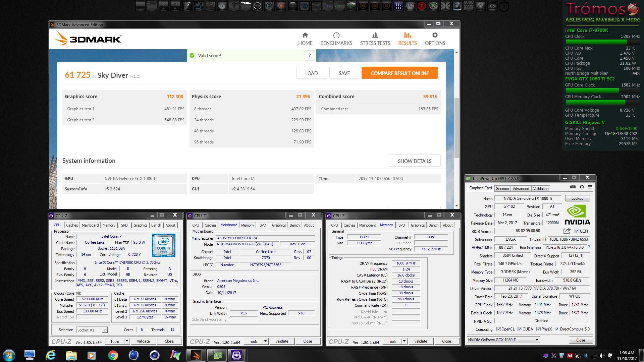Select the Results section in 3DMark
This screenshot has width=644, height=362.
[407, 39]
